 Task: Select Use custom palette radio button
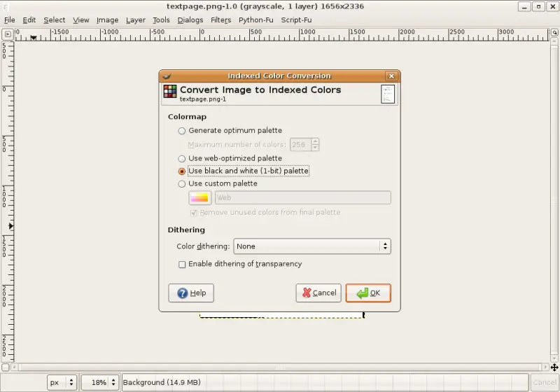182,184
